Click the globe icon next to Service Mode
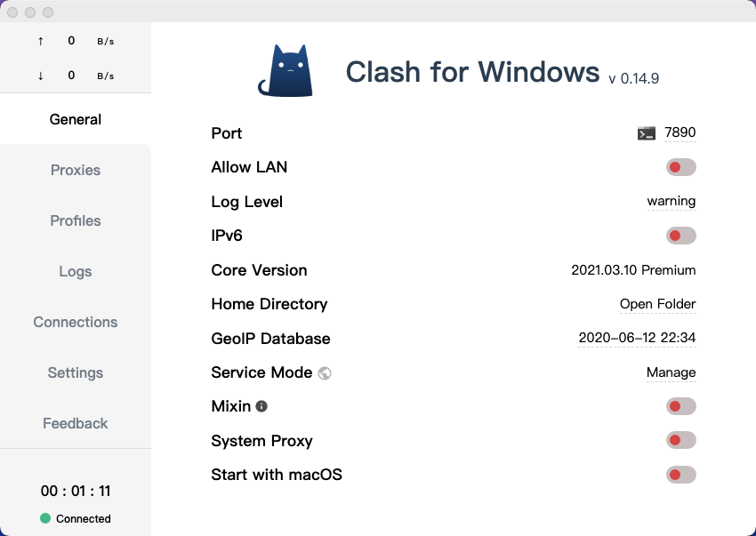Image resolution: width=756 pixels, height=536 pixels. (x=325, y=372)
